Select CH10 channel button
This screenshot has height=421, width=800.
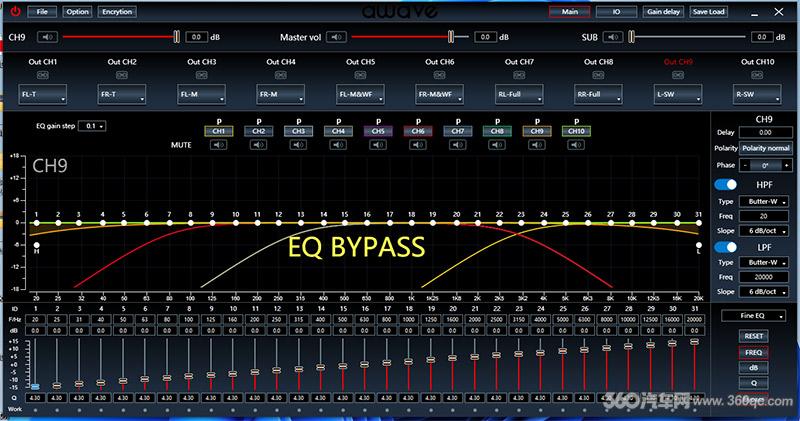click(x=576, y=131)
